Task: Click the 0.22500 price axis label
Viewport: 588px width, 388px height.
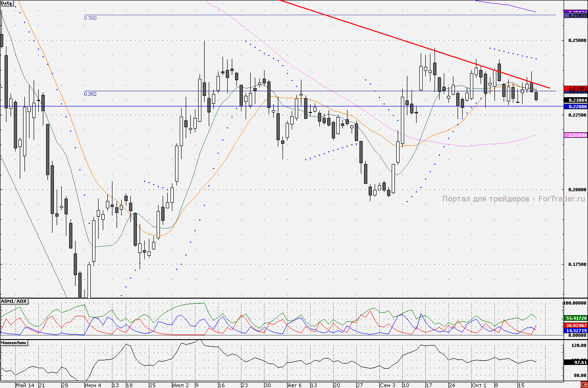Action: point(577,115)
